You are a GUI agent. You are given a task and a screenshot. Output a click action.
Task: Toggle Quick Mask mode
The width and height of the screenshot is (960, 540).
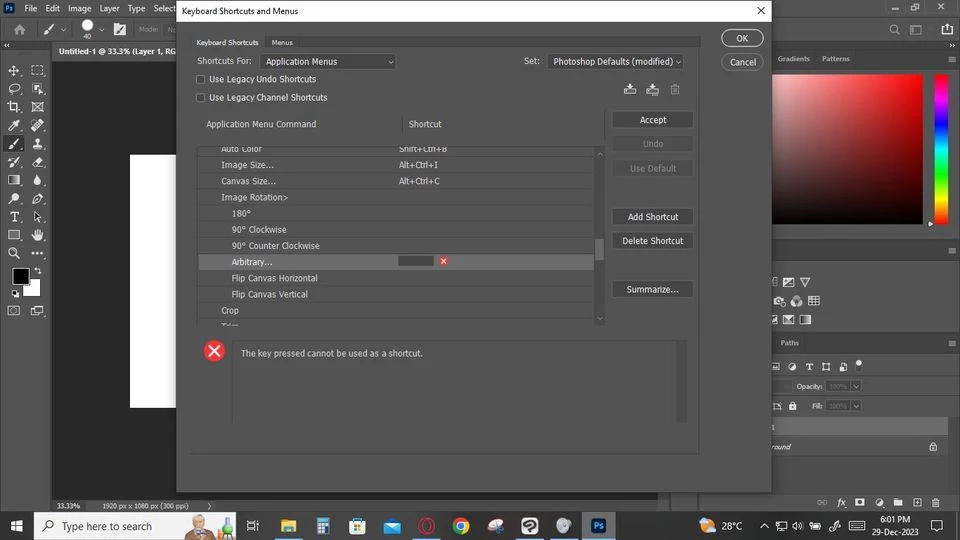(13, 310)
